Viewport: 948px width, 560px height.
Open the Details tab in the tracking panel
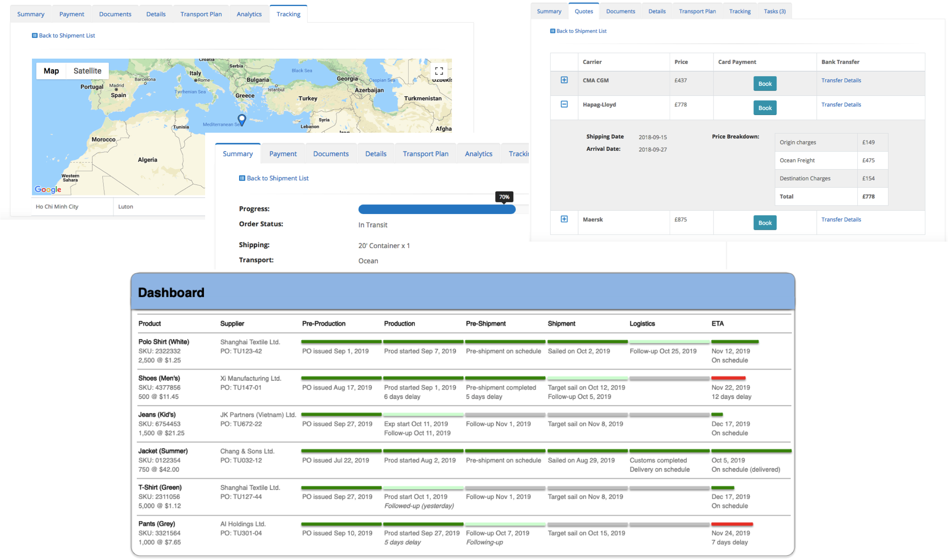[156, 14]
